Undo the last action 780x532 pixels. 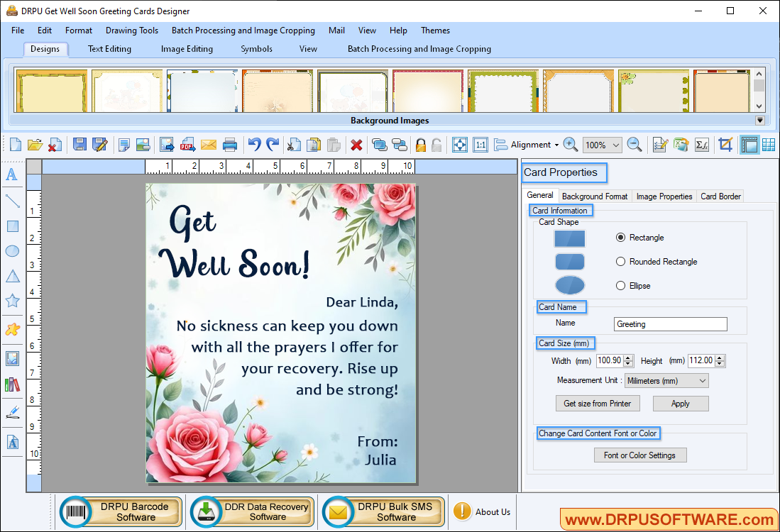[x=254, y=145]
